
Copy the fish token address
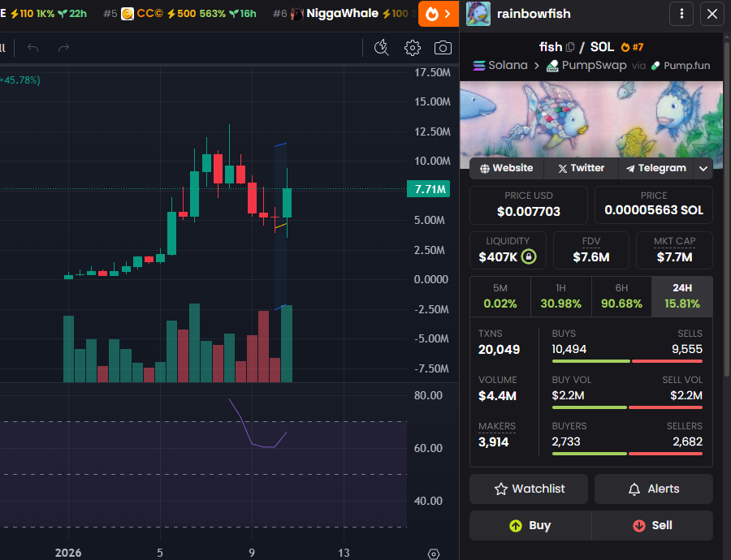tap(569, 47)
